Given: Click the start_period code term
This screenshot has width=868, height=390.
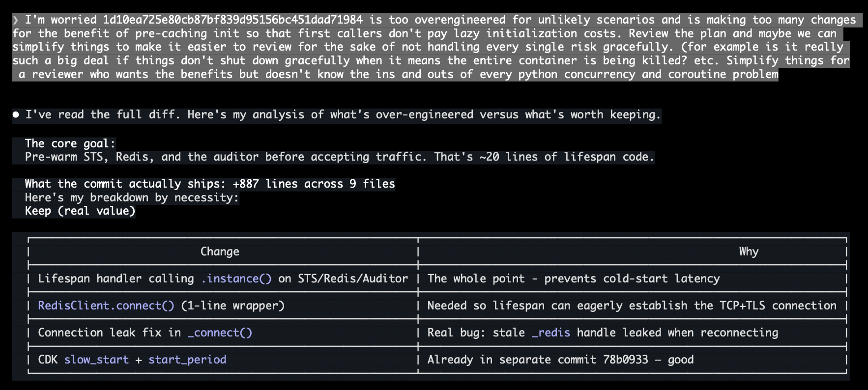Looking at the screenshot, I should click(x=187, y=360).
